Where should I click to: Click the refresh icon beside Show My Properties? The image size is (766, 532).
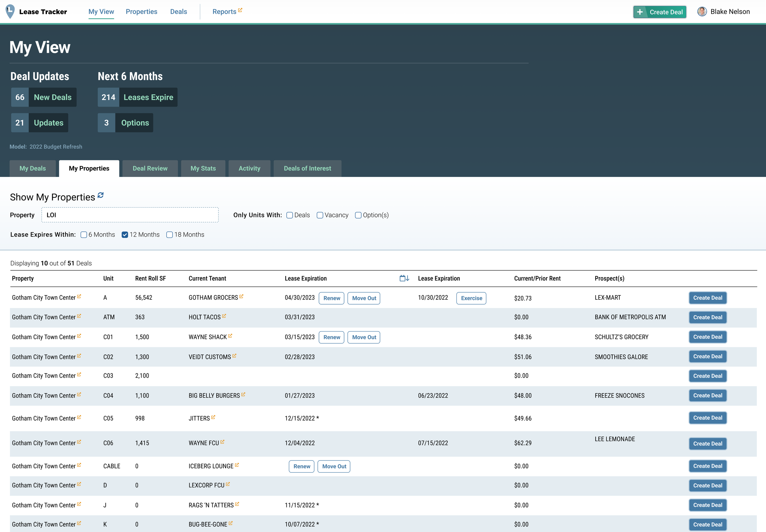(100, 195)
